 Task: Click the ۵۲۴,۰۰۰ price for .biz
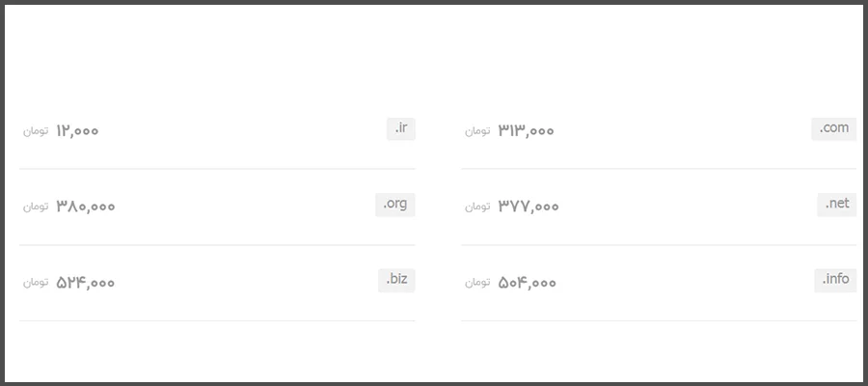pos(86,283)
